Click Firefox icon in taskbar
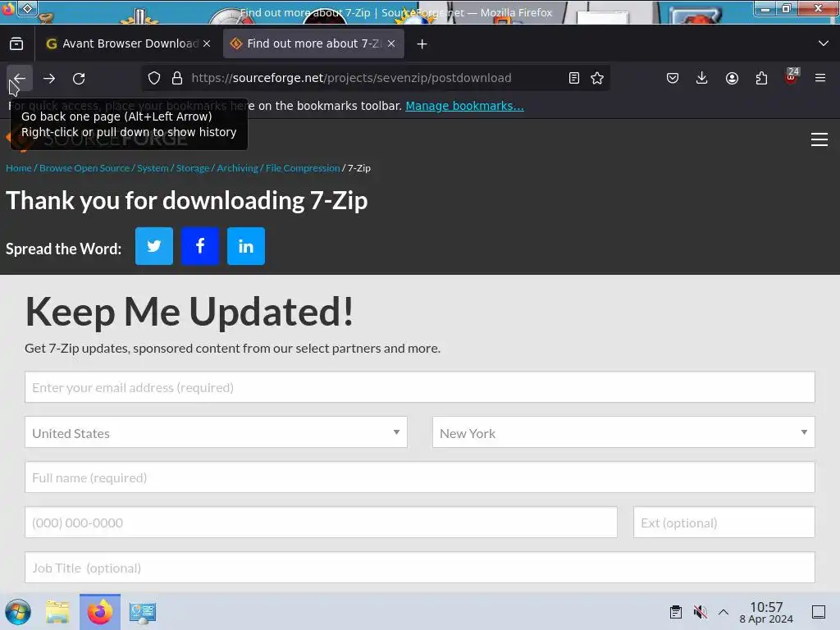840x630 pixels. pyautogui.click(x=100, y=612)
